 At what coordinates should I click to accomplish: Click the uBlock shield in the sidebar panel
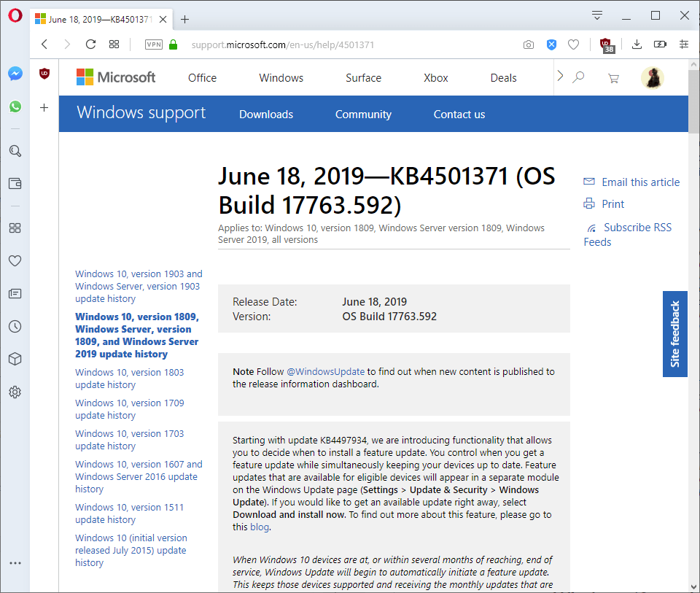[x=44, y=74]
